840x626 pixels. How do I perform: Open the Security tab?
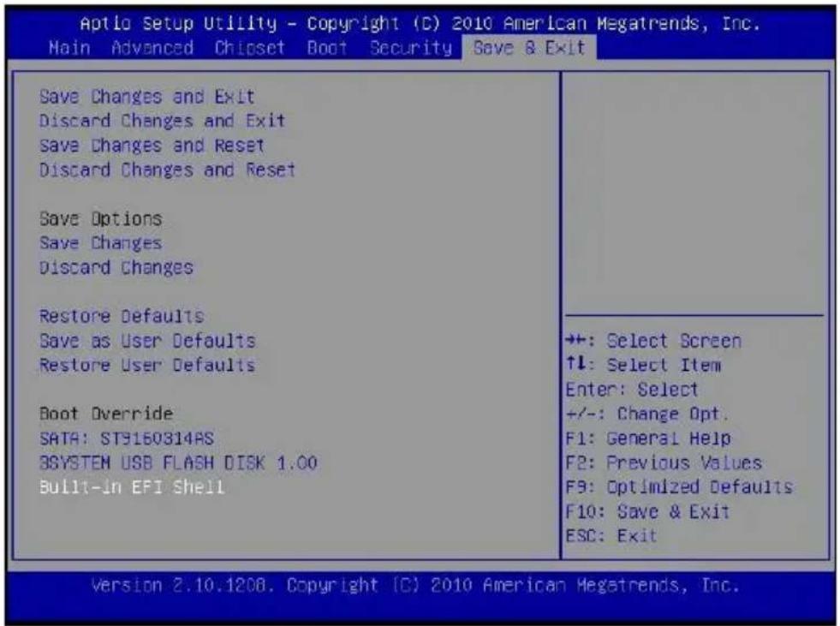(411, 48)
